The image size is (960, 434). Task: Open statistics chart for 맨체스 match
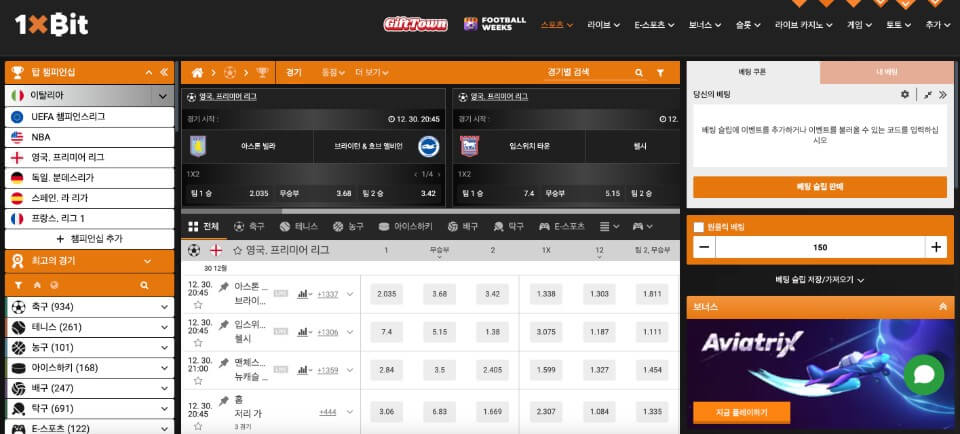(x=302, y=370)
